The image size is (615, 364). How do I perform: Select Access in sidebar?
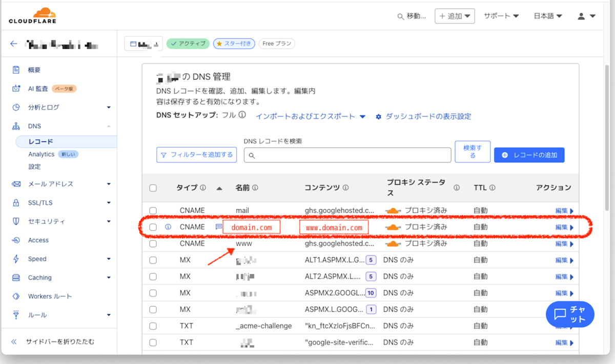[38, 240]
